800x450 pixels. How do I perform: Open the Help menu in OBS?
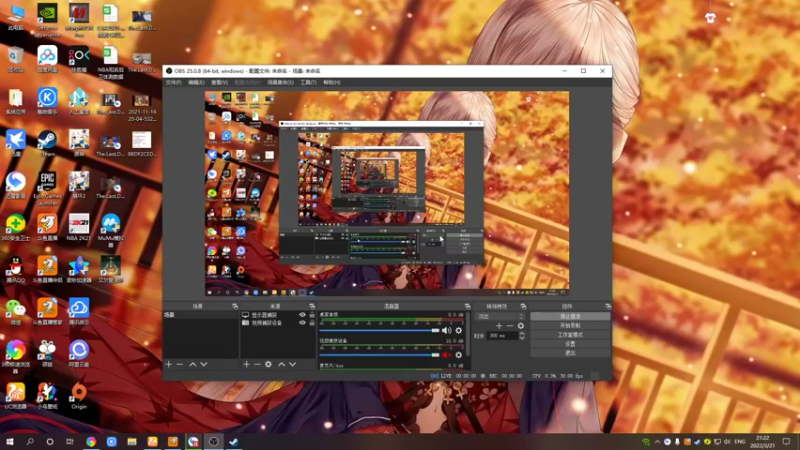332,82
